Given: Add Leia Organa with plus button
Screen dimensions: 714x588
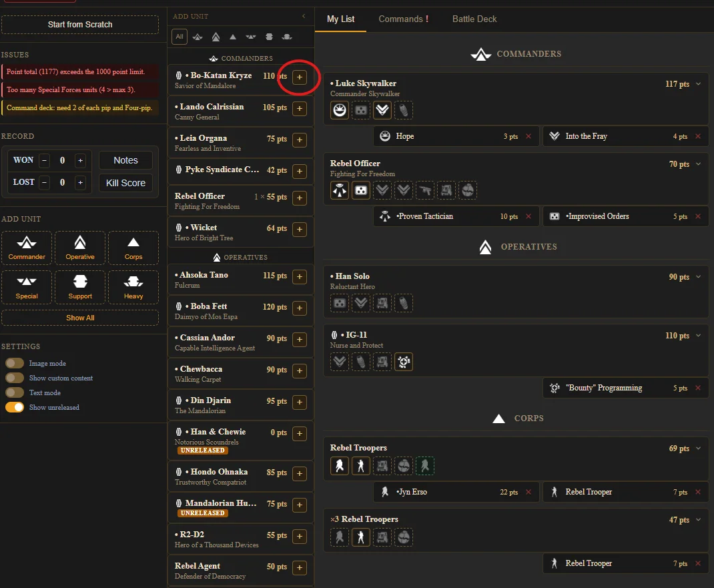Looking at the screenshot, I should pos(299,140).
